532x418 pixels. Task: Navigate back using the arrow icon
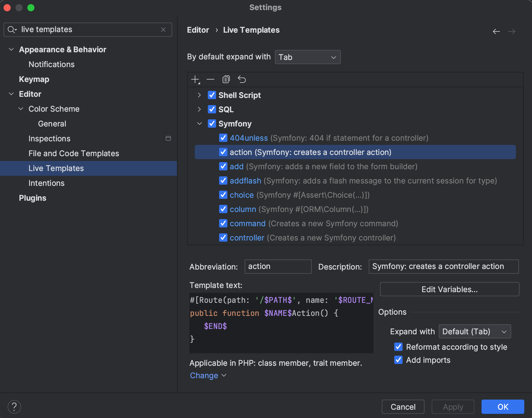[496, 31]
